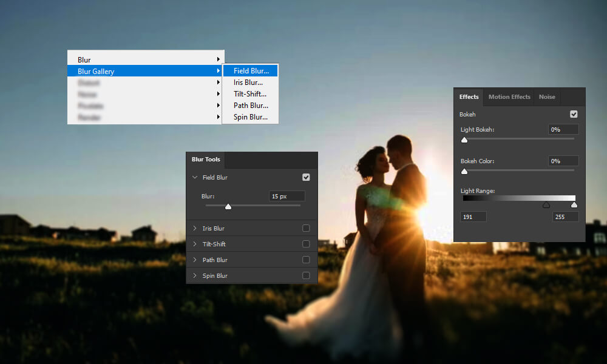The width and height of the screenshot is (607, 364).
Task: Click the Light Bokeh slider handle
Action: [x=464, y=140]
